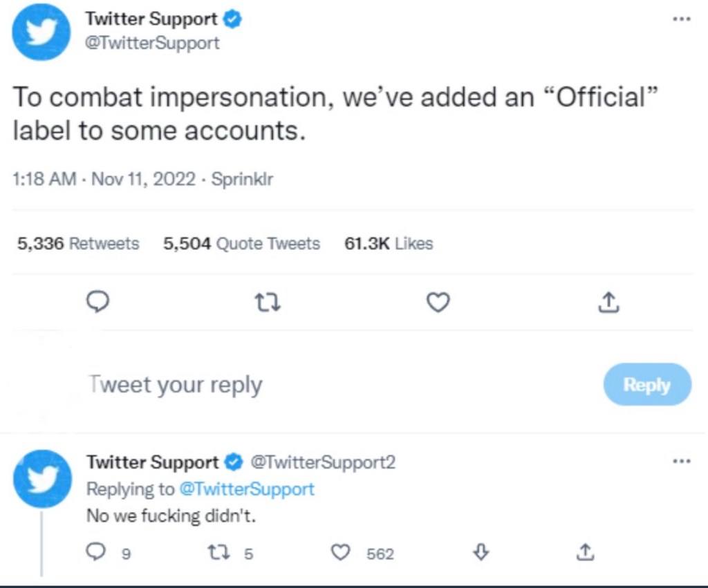
Task: View the 5,336 Retweets list
Action: click(77, 243)
